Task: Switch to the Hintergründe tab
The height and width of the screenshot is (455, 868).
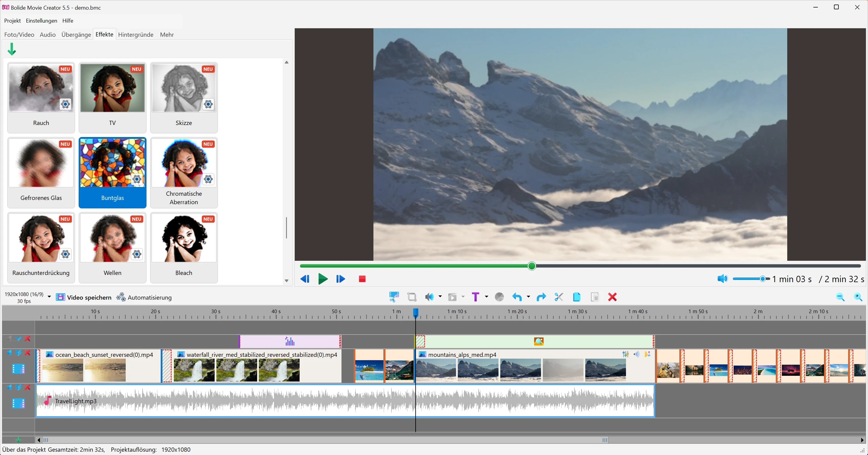Action: (136, 35)
